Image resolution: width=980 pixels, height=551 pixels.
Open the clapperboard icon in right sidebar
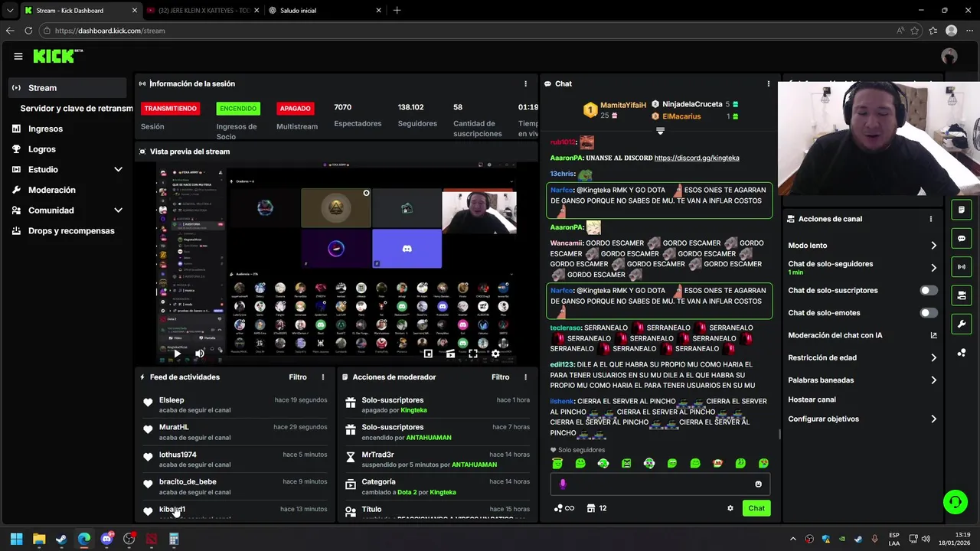click(x=962, y=295)
